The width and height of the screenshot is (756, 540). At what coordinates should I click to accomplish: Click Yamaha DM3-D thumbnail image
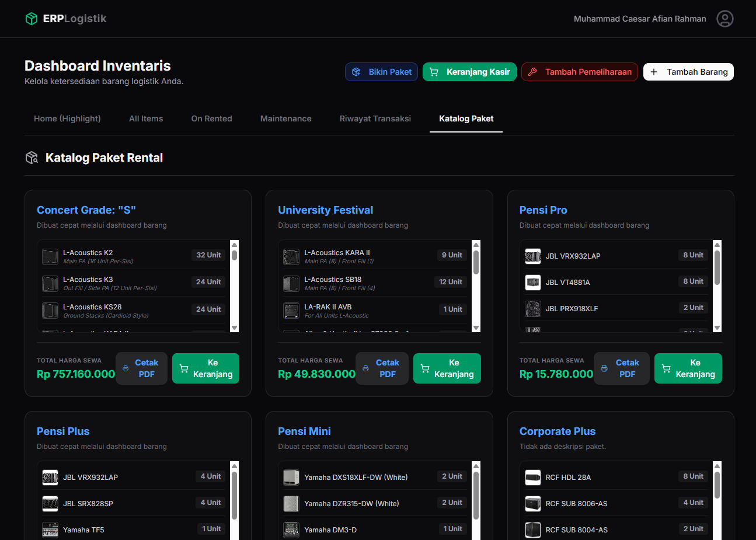[x=291, y=529]
